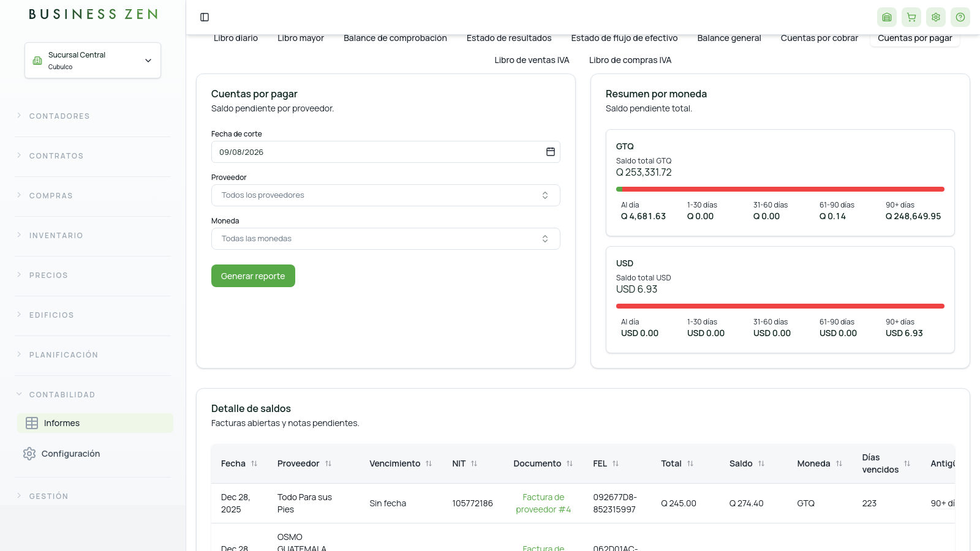This screenshot has height=551, width=980.
Task: Sort table by FEL column arrows
Action: click(x=616, y=463)
